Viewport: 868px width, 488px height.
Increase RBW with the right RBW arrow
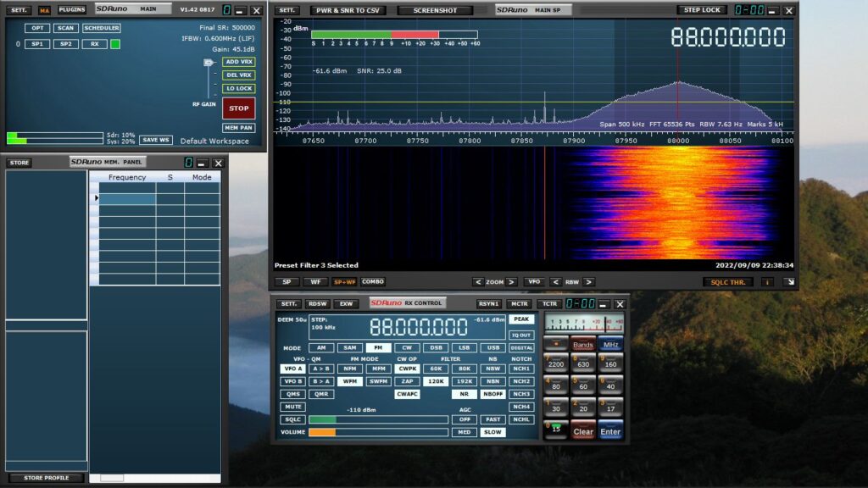pos(589,282)
